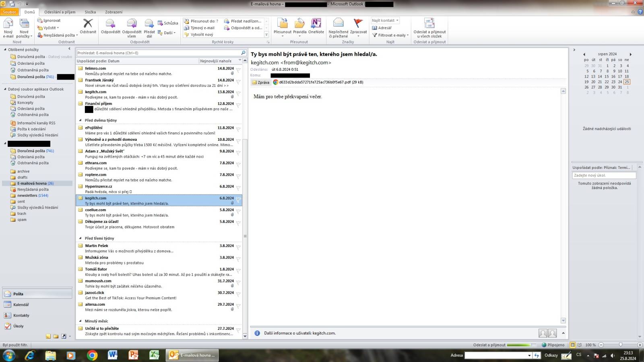Switch to the Složka tab
Image resolution: width=644 pixels, height=362 pixels.
90,12
